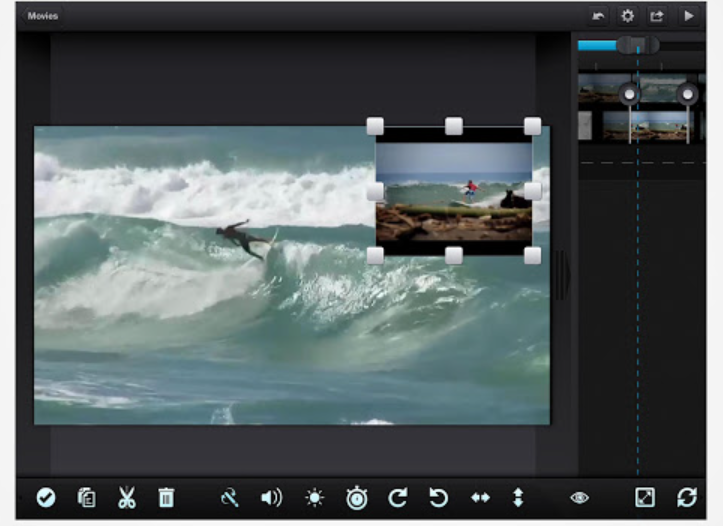The image size is (723, 526).
Task: Click the first timeline clip thumbnail
Action: [604, 88]
